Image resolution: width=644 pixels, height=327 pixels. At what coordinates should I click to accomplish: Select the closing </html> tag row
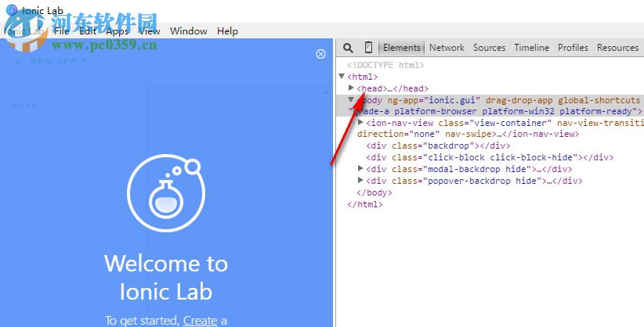[365, 204]
